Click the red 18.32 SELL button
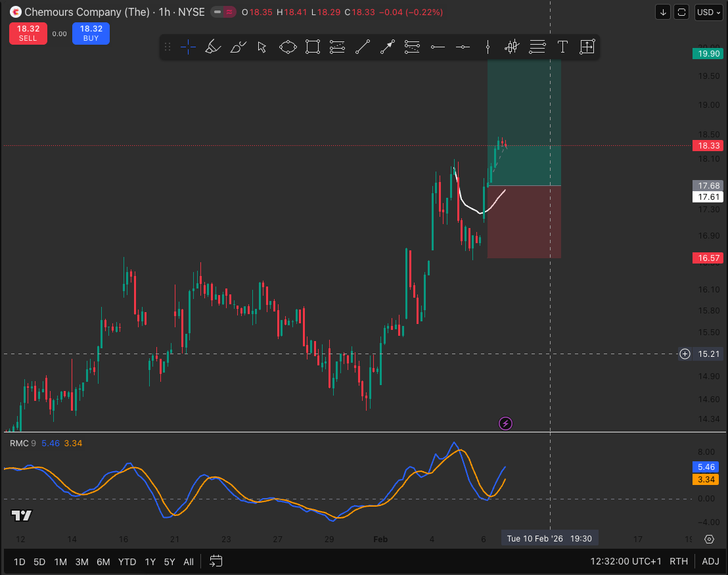728x575 pixels. [x=28, y=34]
